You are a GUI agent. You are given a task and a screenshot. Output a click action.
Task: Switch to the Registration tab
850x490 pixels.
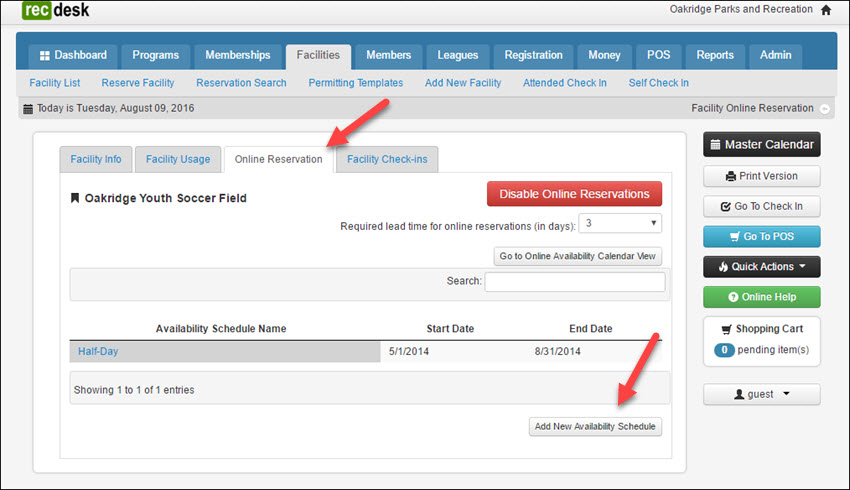tap(533, 55)
